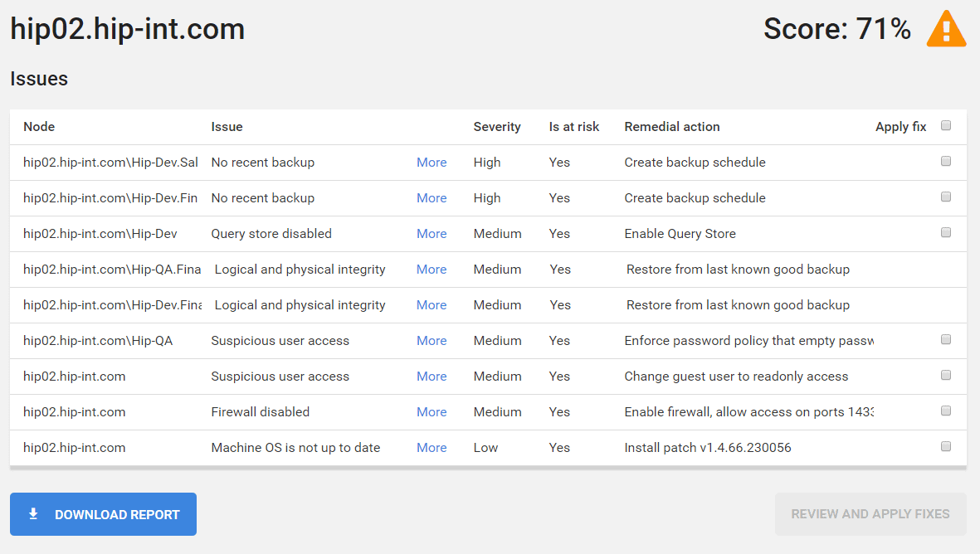Click the Score: 71% text
Screen dimensions: 980x554
(x=836, y=30)
